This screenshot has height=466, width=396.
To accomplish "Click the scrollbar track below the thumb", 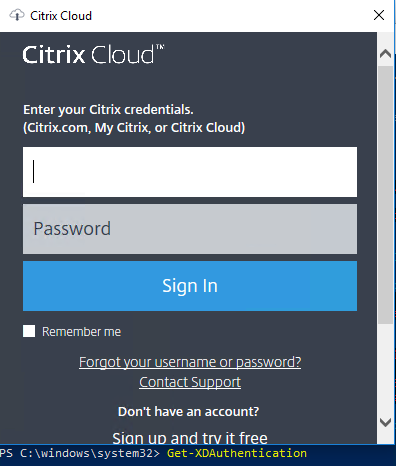I will [x=385, y=369].
